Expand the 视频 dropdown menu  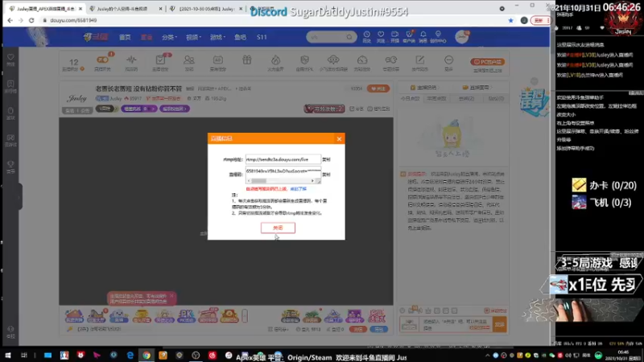click(193, 37)
